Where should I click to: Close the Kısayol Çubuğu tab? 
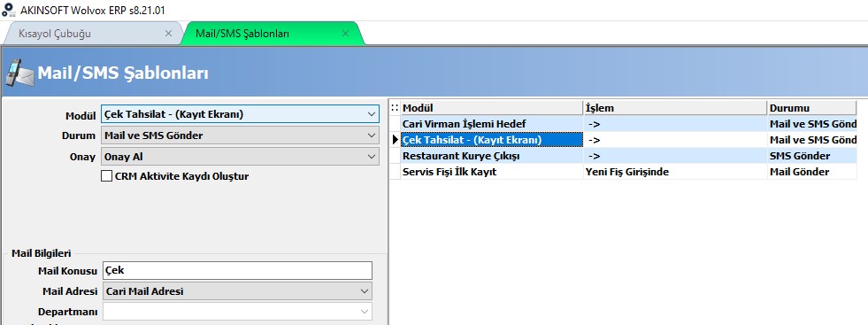[168, 34]
